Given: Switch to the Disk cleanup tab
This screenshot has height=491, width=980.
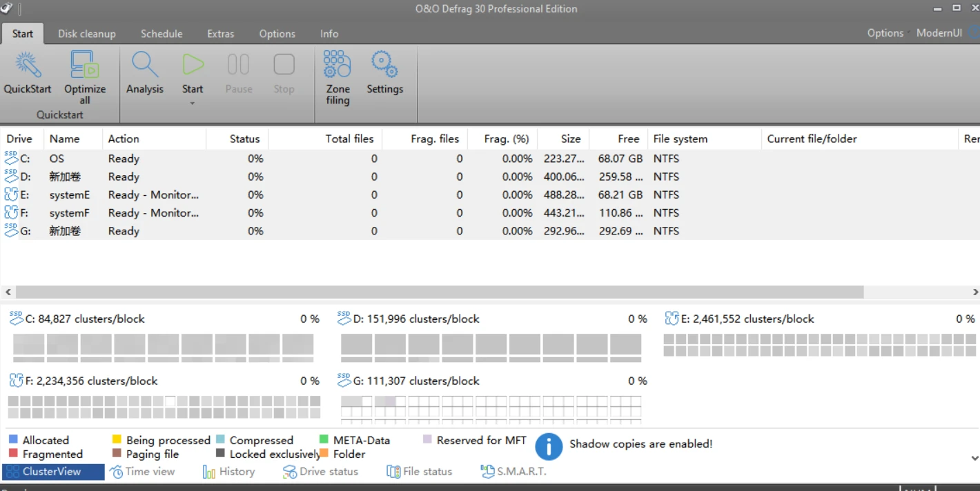Looking at the screenshot, I should coord(86,34).
